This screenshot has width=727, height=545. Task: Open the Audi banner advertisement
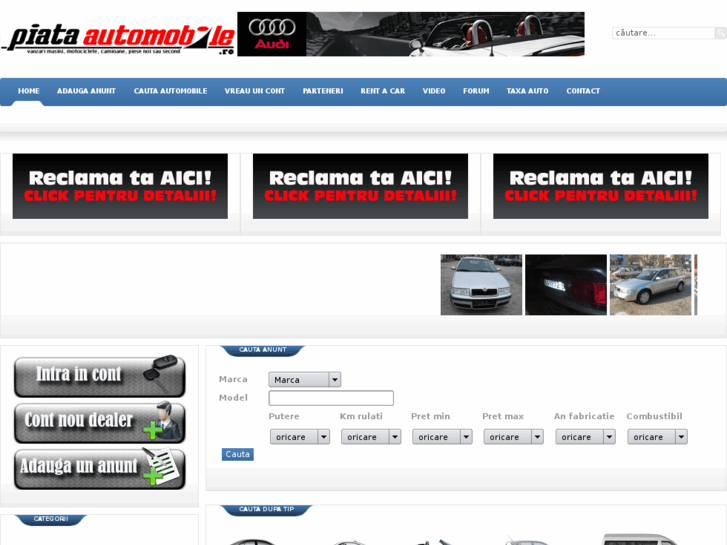point(411,34)
